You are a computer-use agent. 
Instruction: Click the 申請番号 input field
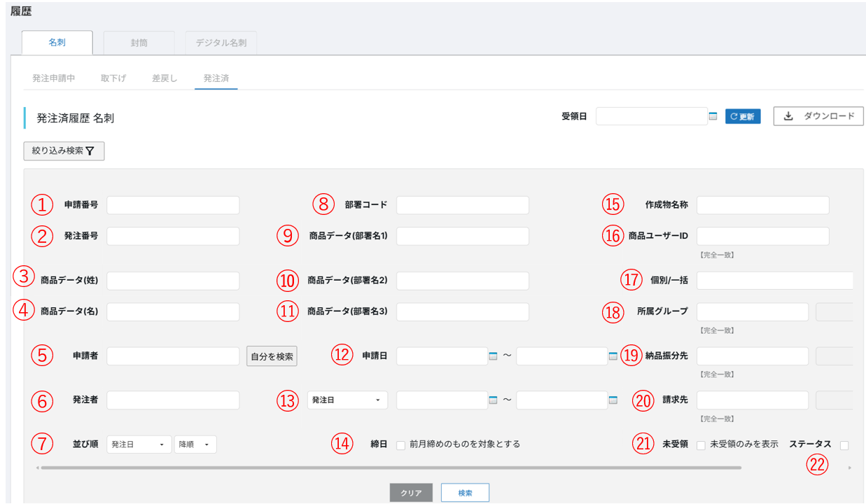tap(173, 205)
